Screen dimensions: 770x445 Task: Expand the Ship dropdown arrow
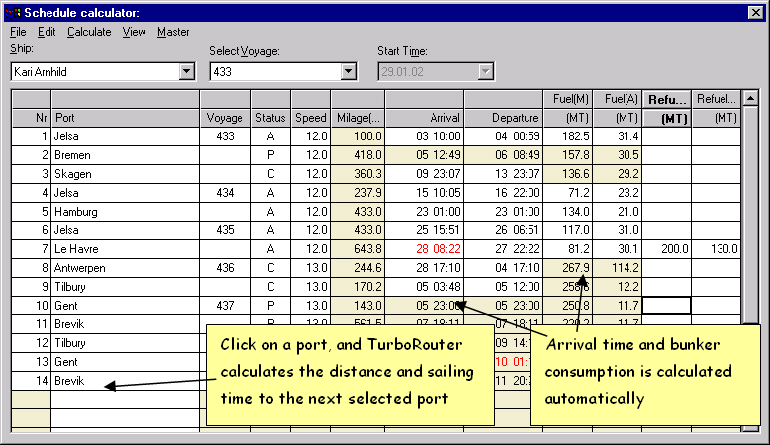186,72
